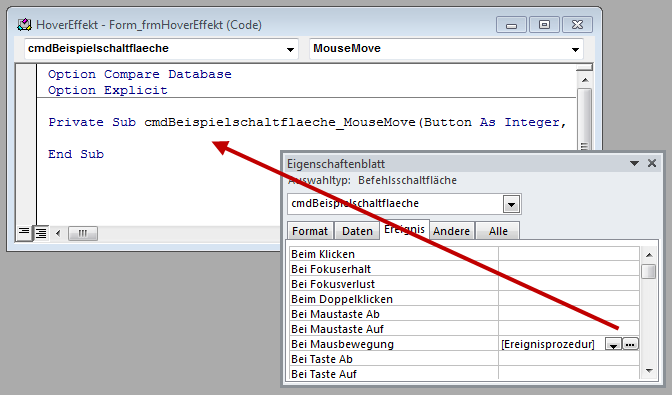This screenshot has height=395, width=672.
Task: Click the Bei Maustaste Auf property field
Action: tap(569, 329)
